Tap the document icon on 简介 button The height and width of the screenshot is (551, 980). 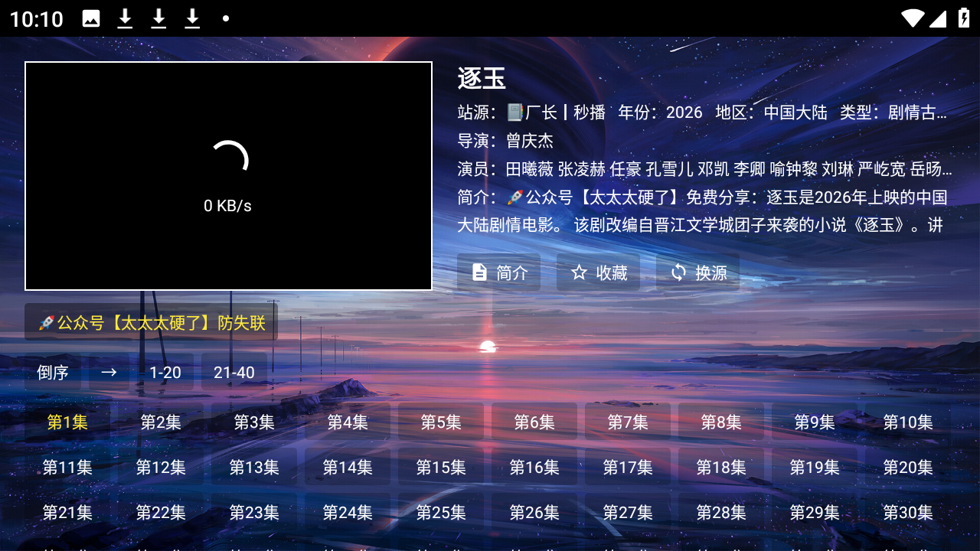(x=479, y=272)
